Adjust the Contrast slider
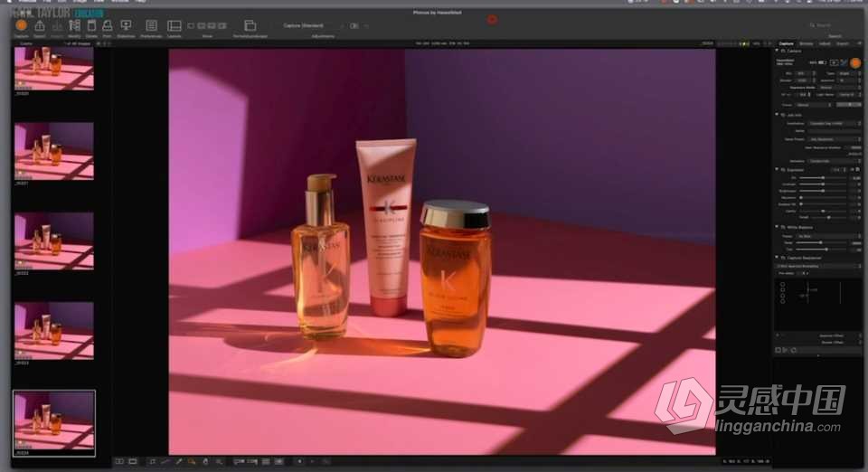 click(823, 184)
